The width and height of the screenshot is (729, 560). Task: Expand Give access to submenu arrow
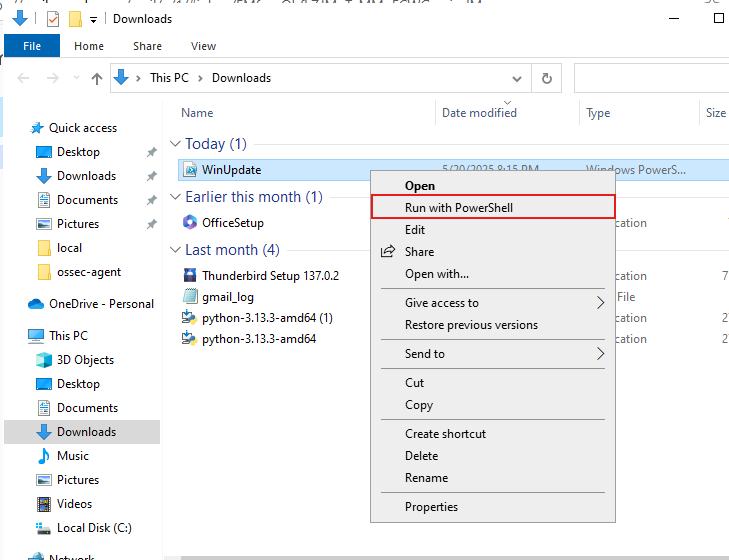pyautogui.click(x=600, y=303)
